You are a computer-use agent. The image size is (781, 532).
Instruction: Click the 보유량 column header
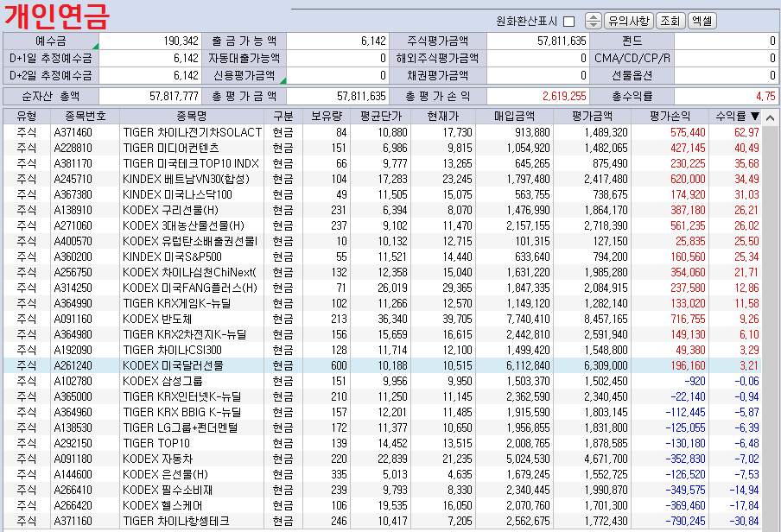327,116
